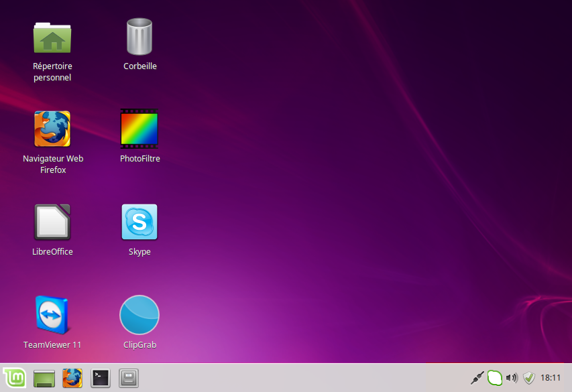Select the Skype label text
This screenshot has height=392, width=572.
coord(139,251)
